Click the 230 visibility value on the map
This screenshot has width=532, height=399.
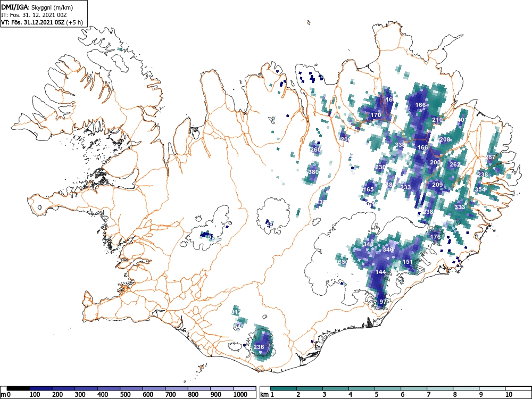(380, 167)
